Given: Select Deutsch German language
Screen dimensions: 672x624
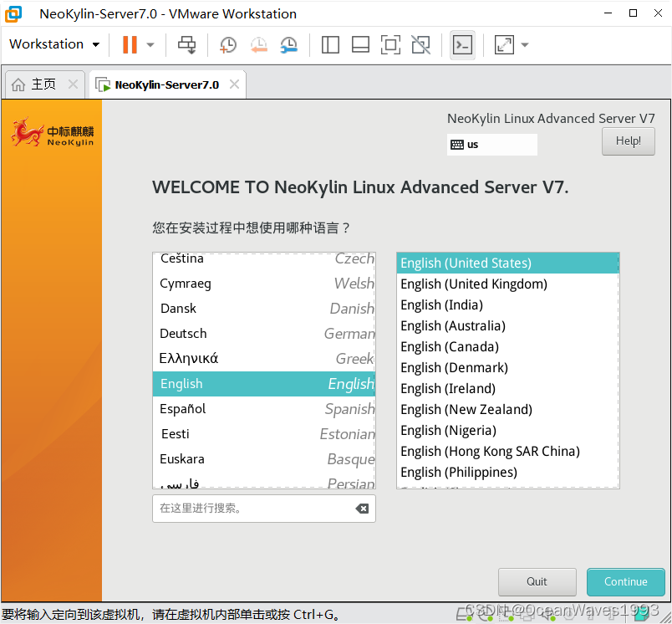Looking at the screenshot, I should point(264,333).
